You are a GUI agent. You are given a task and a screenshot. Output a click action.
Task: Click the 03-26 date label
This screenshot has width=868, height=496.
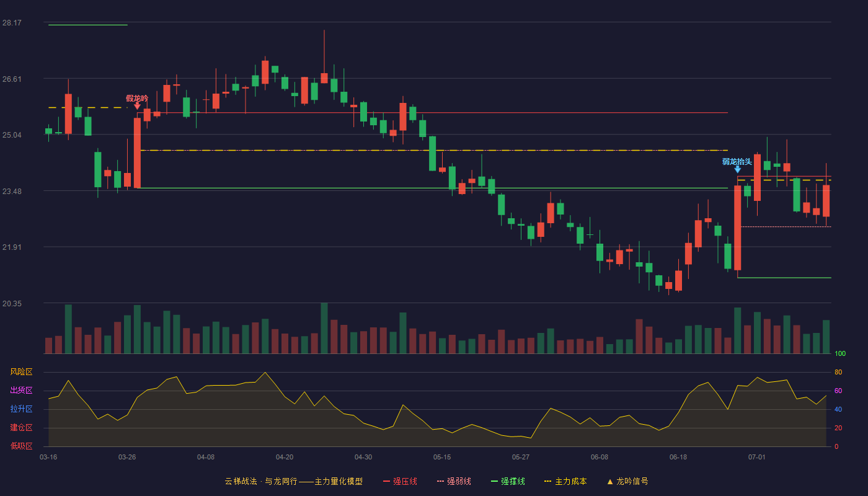tap(127, 457)
